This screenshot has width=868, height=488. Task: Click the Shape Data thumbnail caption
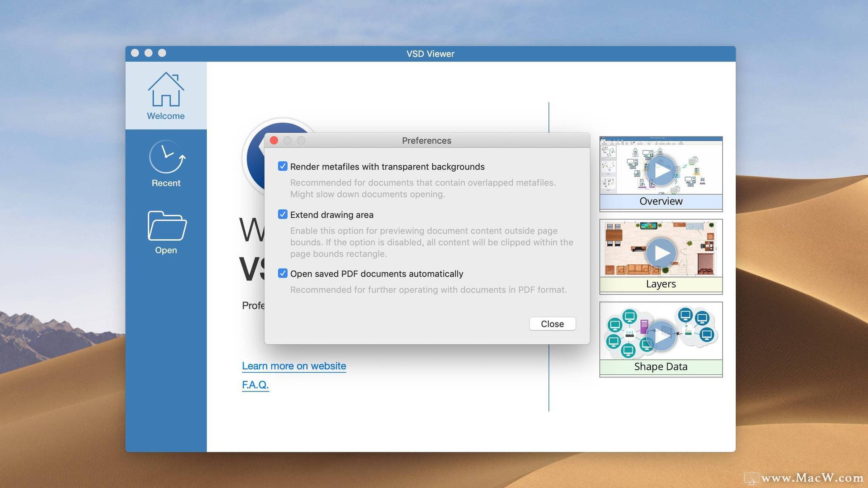[x=660, y=366]
